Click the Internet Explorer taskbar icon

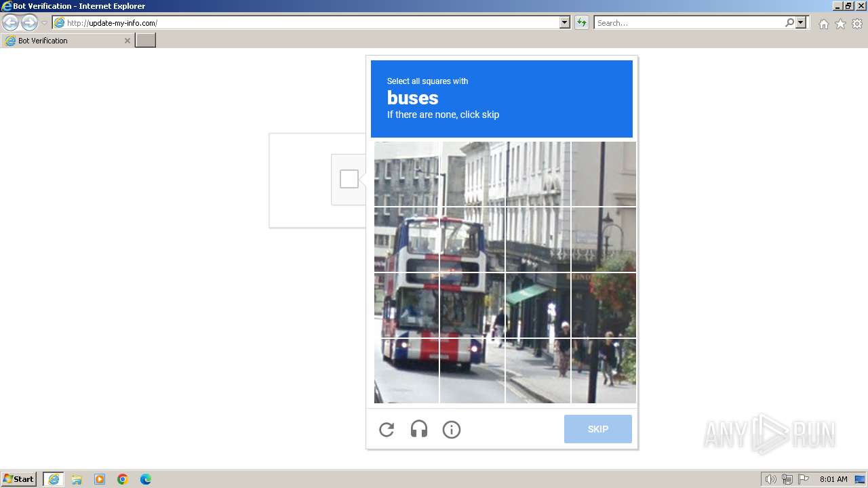54,479
